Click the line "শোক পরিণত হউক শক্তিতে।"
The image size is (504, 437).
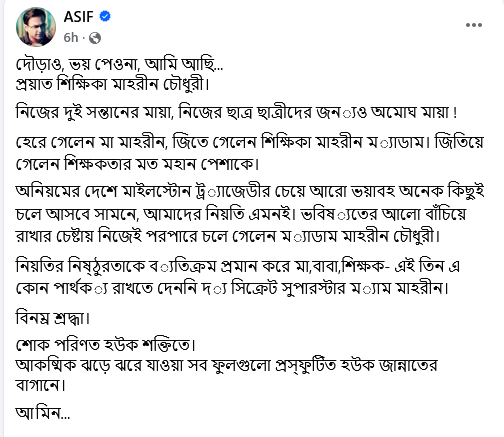[105, 345]
